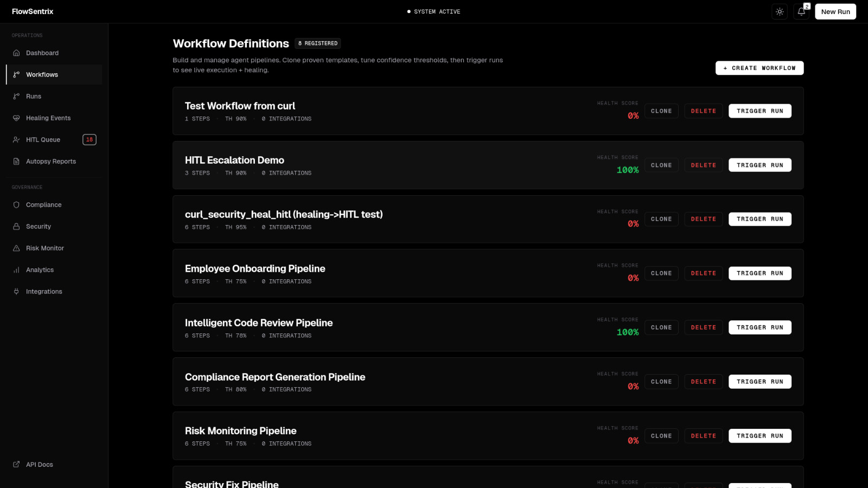Image resolution: width=868 pixels, height=488 pixels.
Task: Click the Compliance shield icon
Action: tap(16, 205)
